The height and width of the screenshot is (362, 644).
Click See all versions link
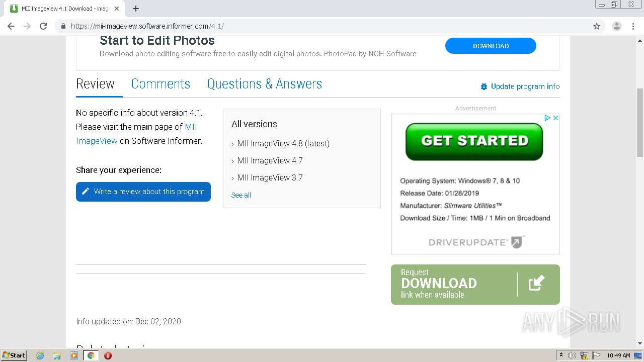(241, 195)
